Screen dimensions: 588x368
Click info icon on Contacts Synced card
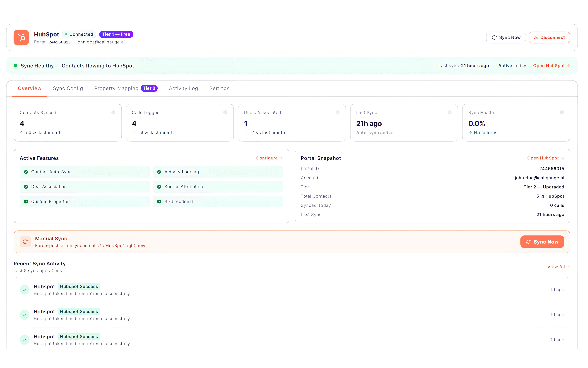[113, 112]
